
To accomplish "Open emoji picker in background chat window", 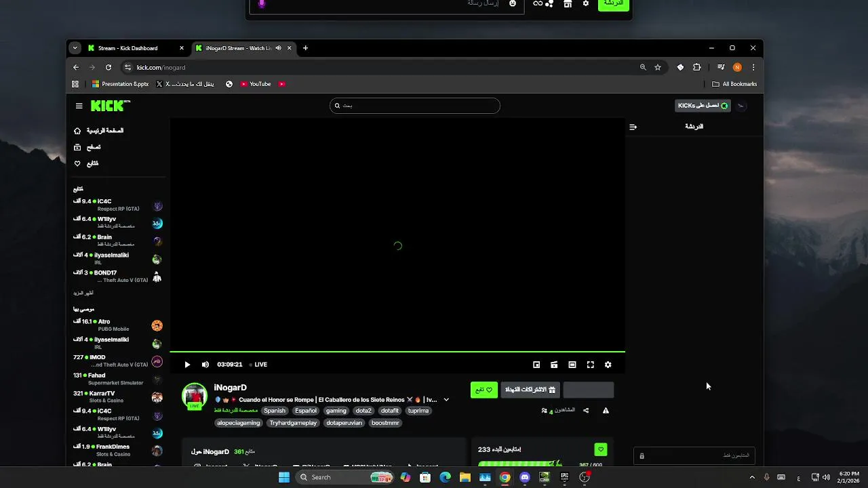I will click(513, 3).
